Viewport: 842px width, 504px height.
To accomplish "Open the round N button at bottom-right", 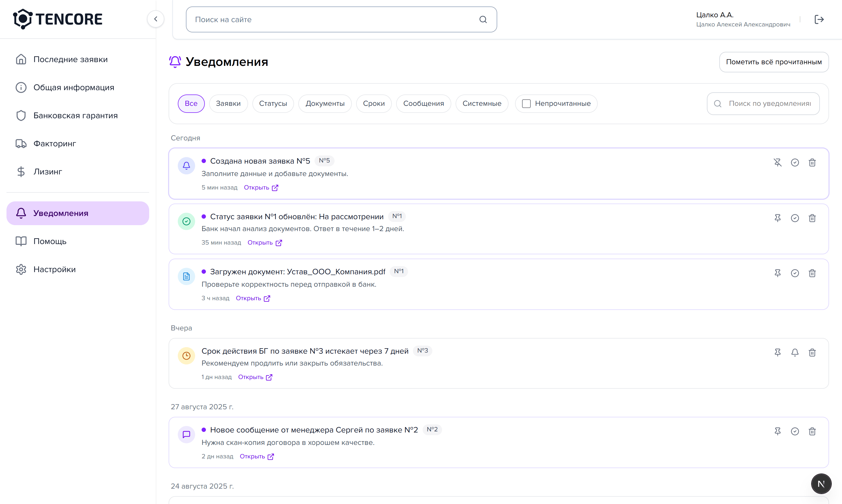I will pos(821,484).
